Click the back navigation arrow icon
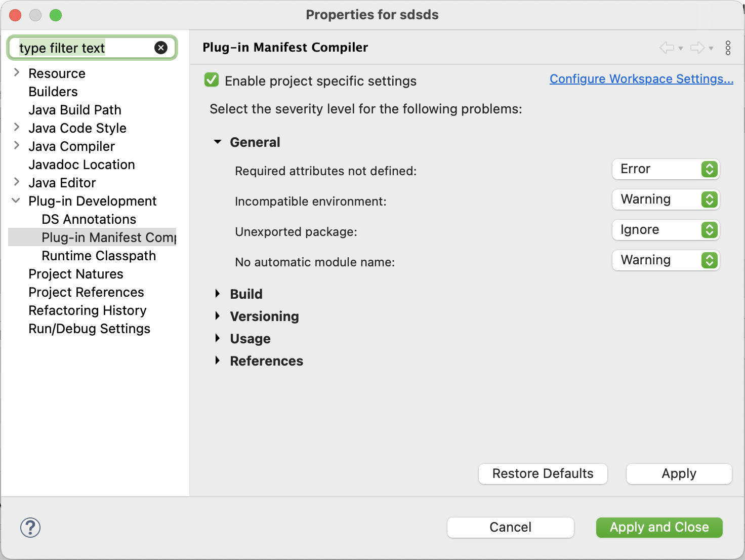Screen dimensions: 745x560 (x=666, y=48)
